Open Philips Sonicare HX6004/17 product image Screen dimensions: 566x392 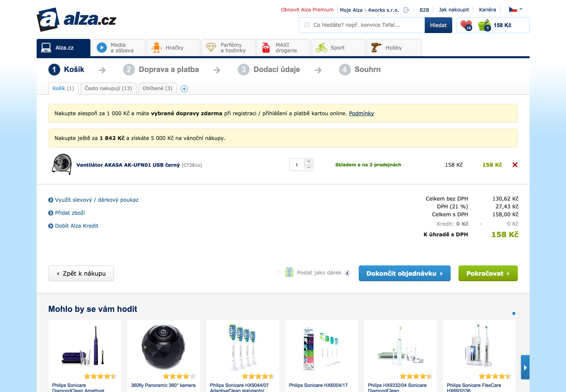[x=321, y=348]
